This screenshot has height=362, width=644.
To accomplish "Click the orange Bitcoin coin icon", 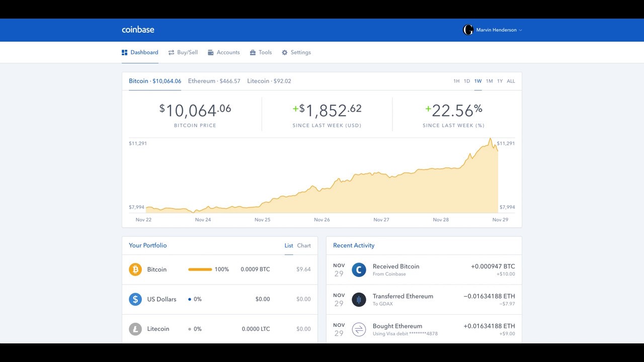I will pyautogui.click(x=135, y=269).
